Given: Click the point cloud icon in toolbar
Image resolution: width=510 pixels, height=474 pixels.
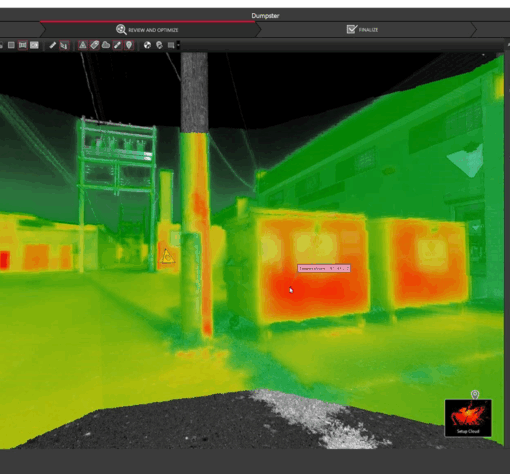Looking at the screenshot, I should click(106, 45).
